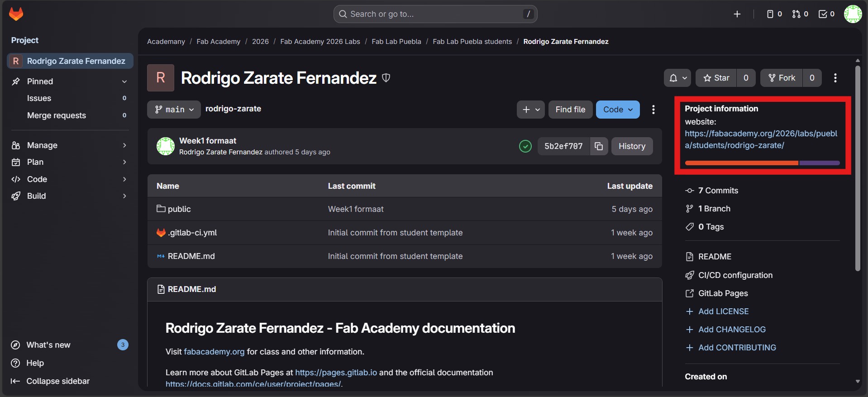View the forks count
Screen dimensions: 868x397
click(x=812, y=78)
